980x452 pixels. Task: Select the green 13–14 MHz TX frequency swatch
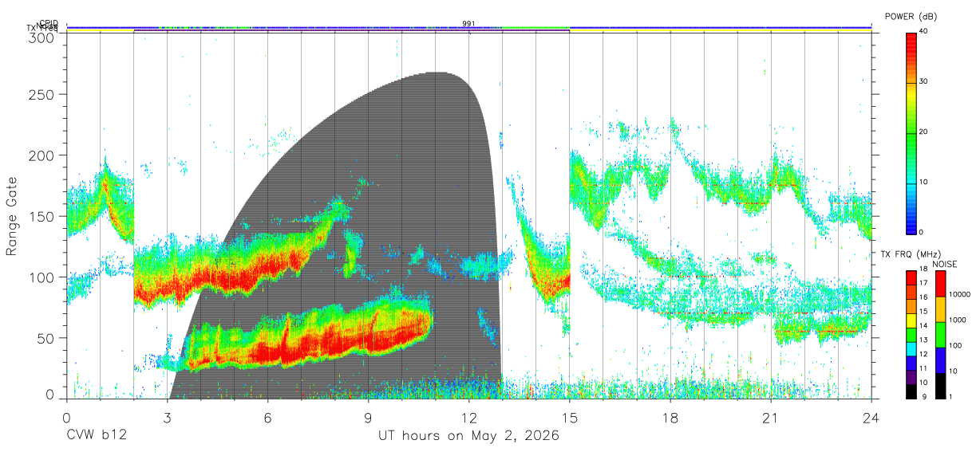(911, 334)
